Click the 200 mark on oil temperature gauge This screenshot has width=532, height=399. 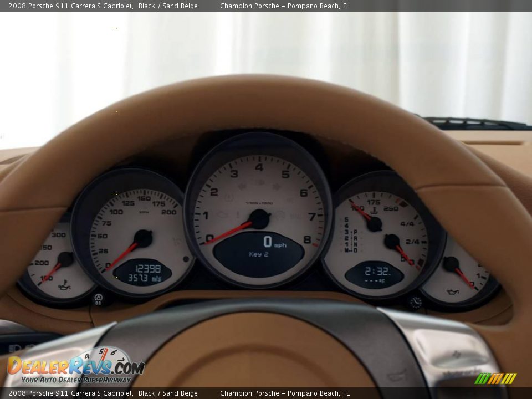point(42,263)
